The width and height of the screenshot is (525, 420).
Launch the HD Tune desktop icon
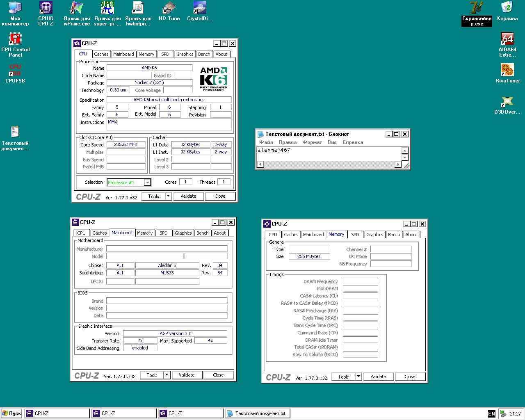(x=169, y=11)
